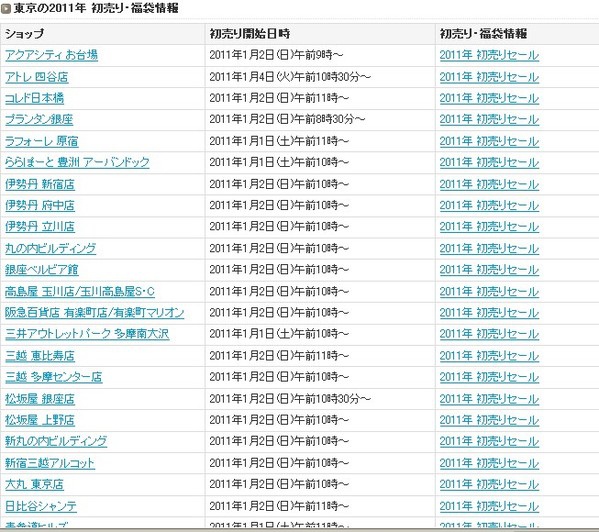The image size is (599, 532).
Task: Open 初売りセール link in 伊勢丹 府中店 row
Action: (489, 205)
